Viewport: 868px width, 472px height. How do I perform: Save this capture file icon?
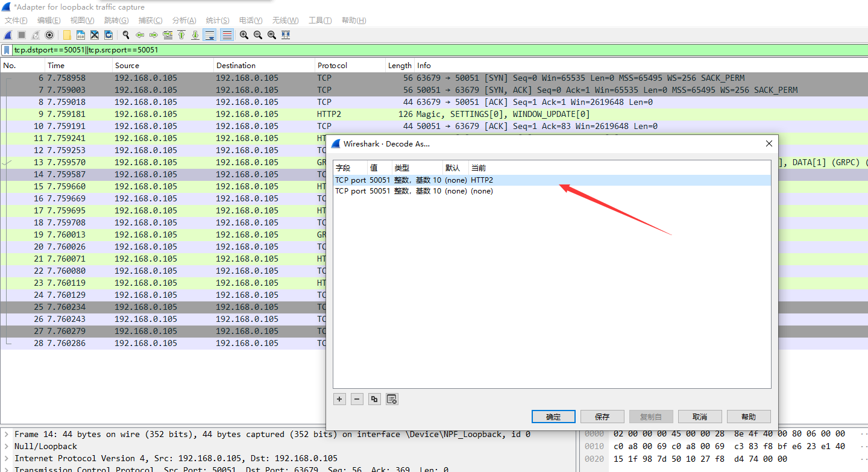coord(81,35)
